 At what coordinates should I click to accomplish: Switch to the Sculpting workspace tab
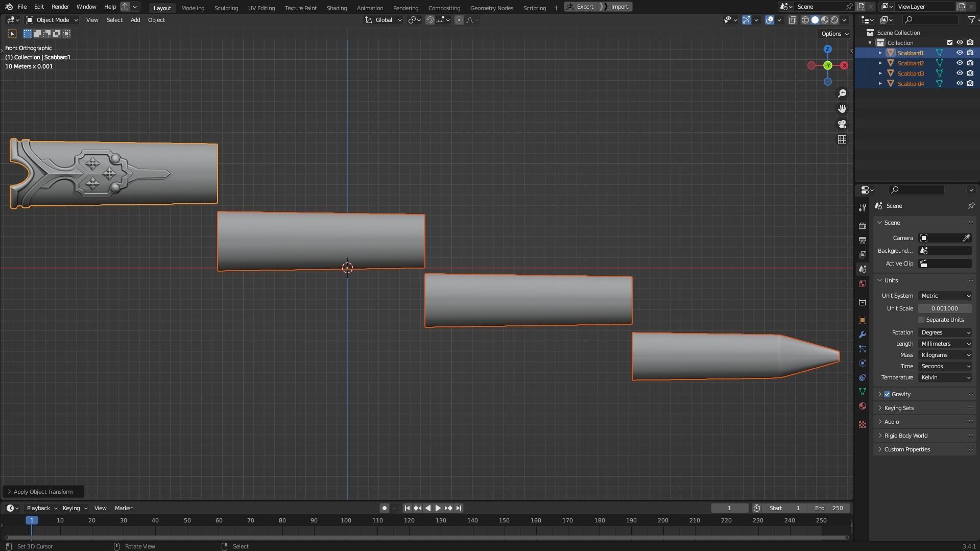(226, 8)
